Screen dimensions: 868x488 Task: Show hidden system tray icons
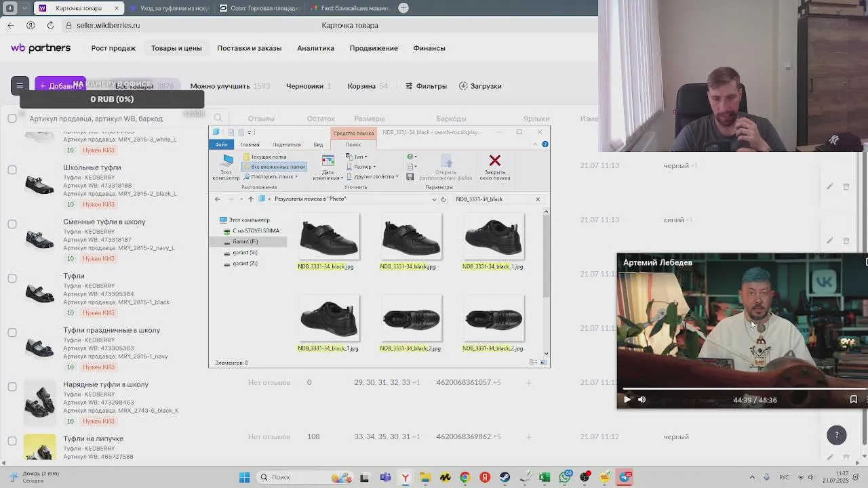[751, 477]
